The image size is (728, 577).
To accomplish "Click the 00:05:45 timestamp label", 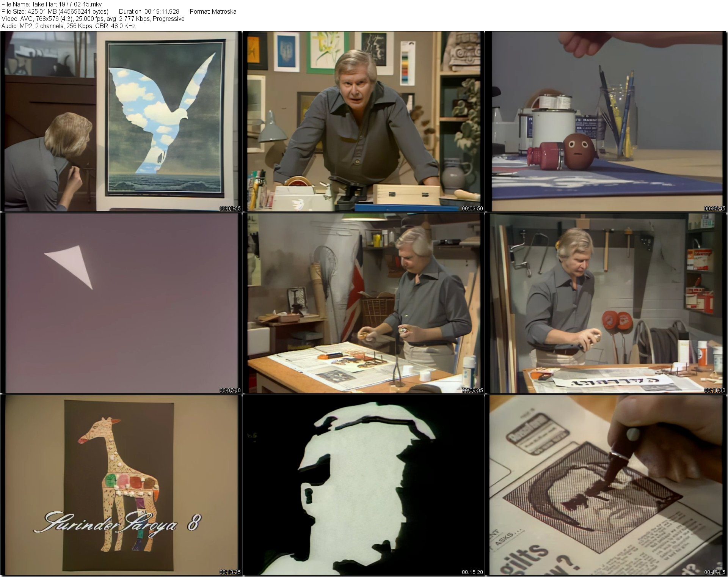I will [714, 208].
